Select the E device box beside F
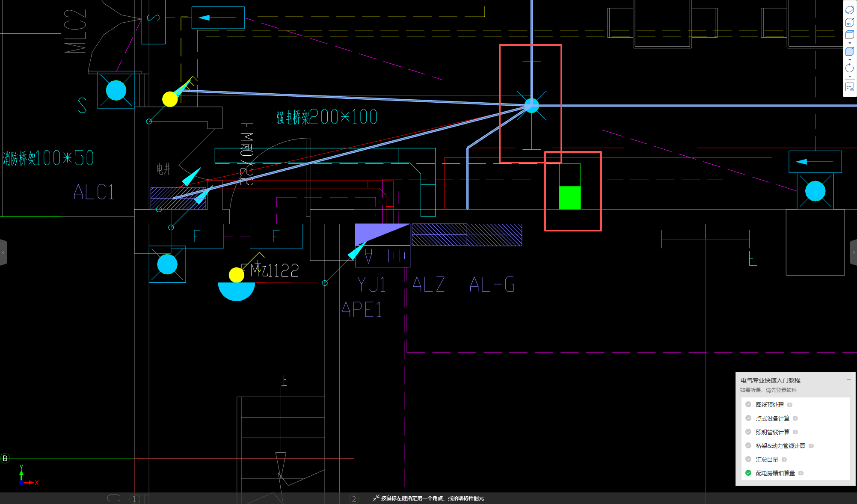This screenshot has height=504, width=857. [276, 236]
